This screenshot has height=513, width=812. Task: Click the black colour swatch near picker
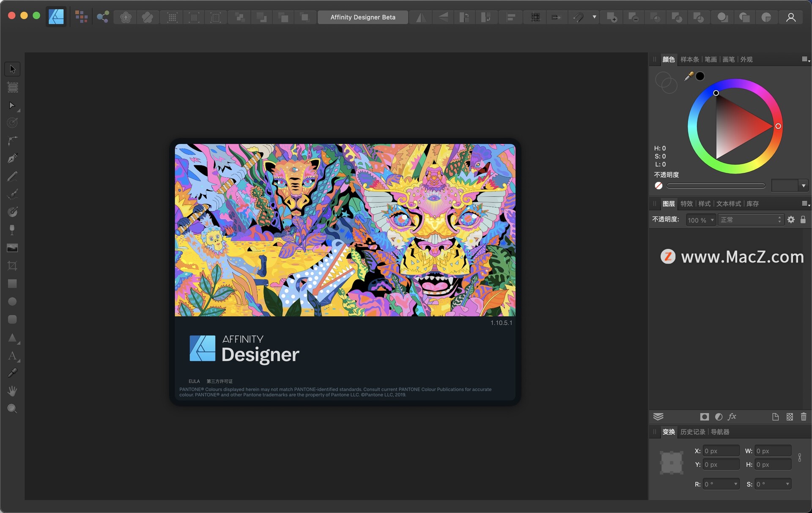pyautogui.click(x=700, y=76)
